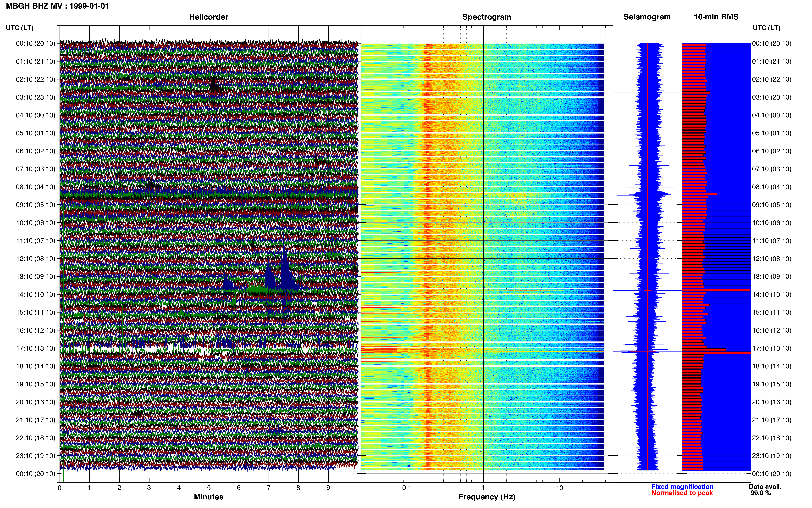This screenshot has height=508, width=812.
Task: Click '10:10 (06:10)' on the Helicorder time axis
Action: (36, 223)
